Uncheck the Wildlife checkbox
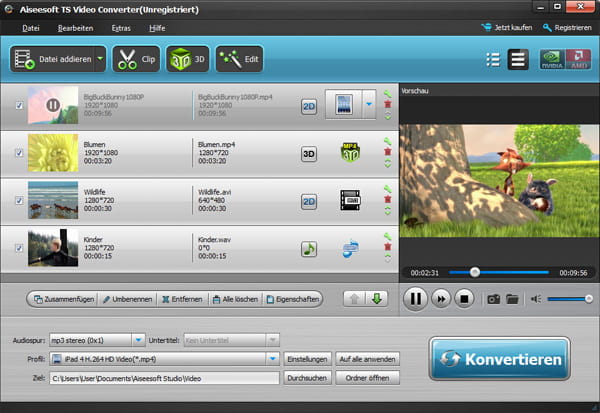Viewport: 600px width, 413px height. point(19,200)
